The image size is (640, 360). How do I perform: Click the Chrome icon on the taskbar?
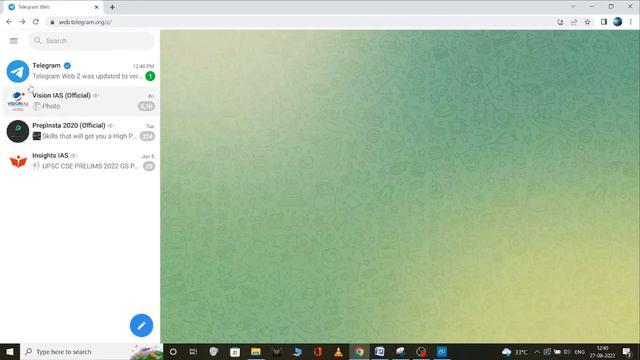(359, 351)
